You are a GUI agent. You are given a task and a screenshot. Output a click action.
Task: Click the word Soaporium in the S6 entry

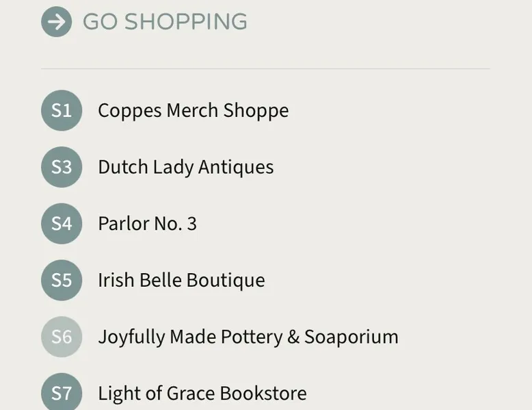click(x=351, y=337)
